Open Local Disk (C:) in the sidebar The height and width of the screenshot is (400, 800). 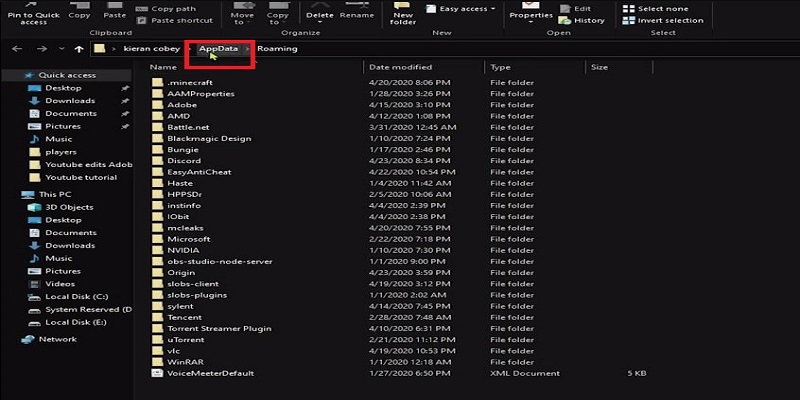point(77,296)
